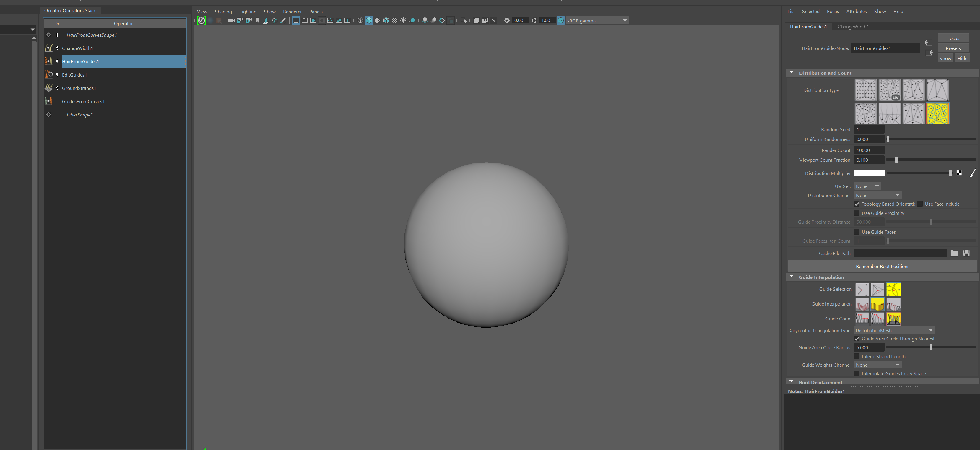Screen dimensions: 980x450
Task: Check the Interp. Strand Length box
Action: [857, 356]
